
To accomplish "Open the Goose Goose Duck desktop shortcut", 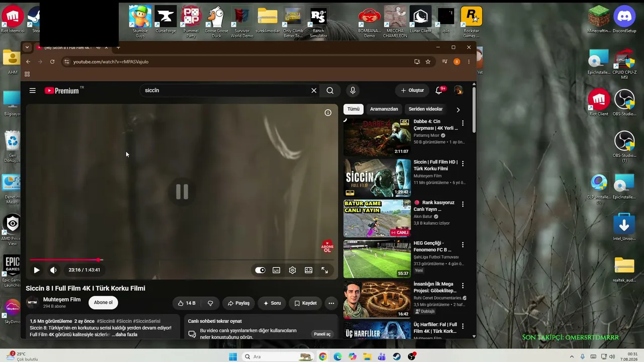I will 216,22.
